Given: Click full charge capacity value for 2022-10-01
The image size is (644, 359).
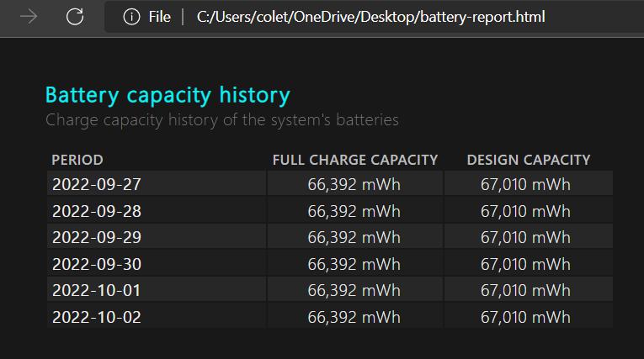Looking at the screenshot, I should pyautogui.click(x=354, y=291).
